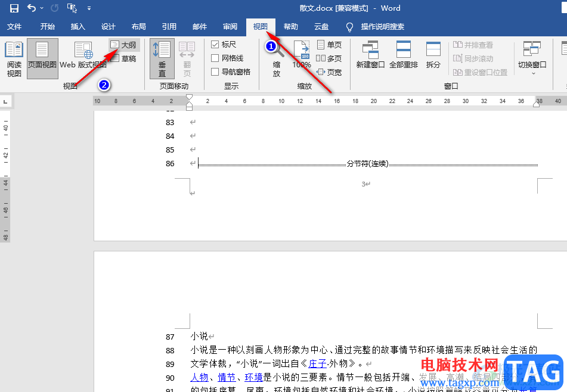Click 新建窗口 new window button
567x392 pixels.
coord(370,55)
